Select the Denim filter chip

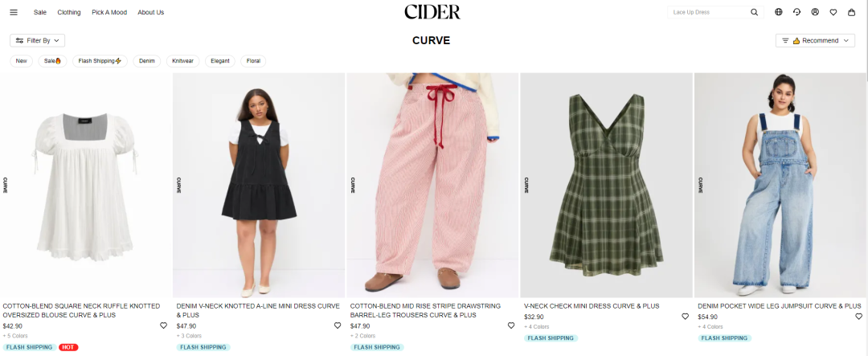click(147, 61)
